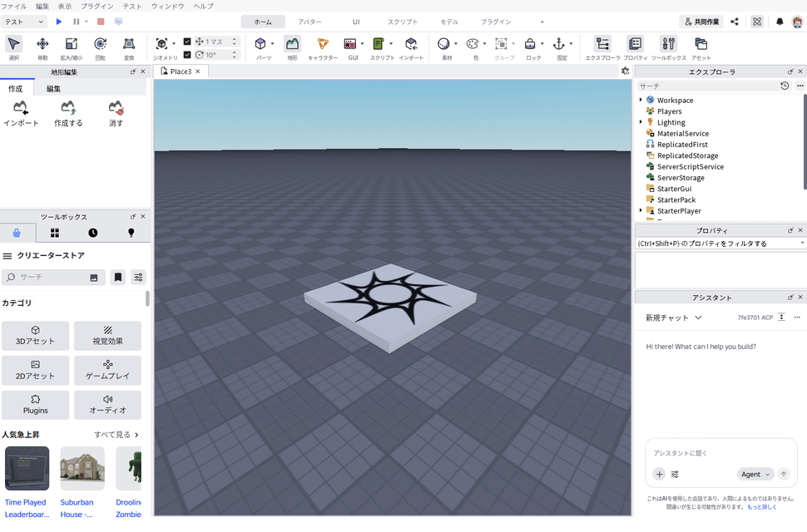Click the terrain 消す (Clear) icon
The width and height of the screenshot is (807, 532).
(x=116, y=114)
